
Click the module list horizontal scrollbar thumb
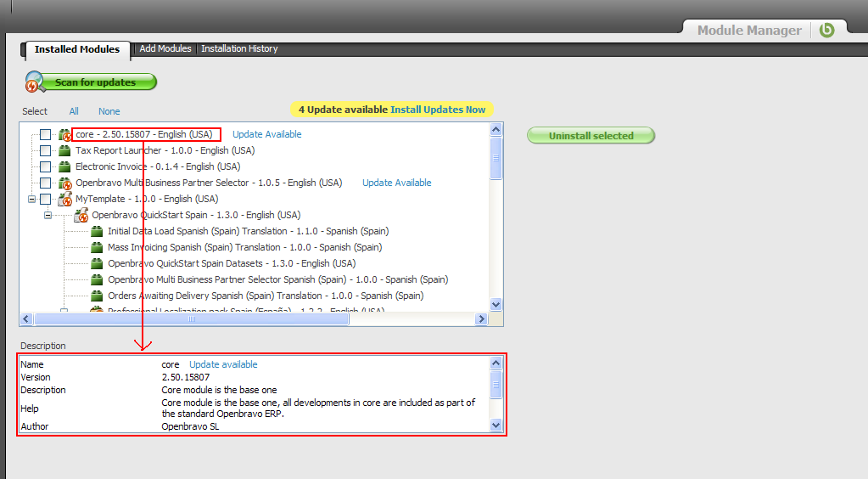click(x=192, y=318)
